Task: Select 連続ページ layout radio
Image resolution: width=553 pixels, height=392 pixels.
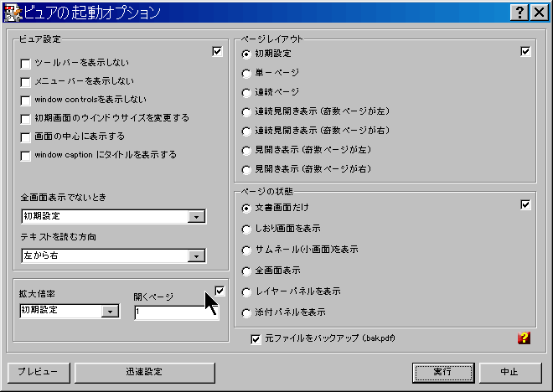Action: (246, 93)
